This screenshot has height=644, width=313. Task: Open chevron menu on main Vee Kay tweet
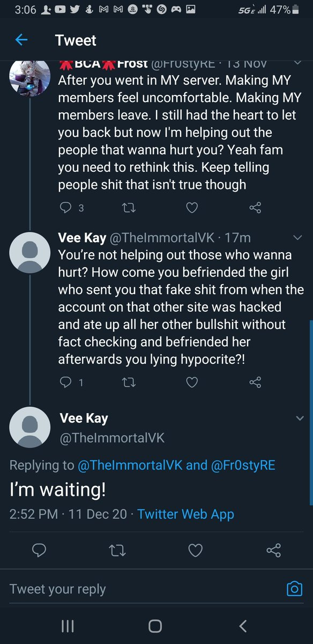299,419
